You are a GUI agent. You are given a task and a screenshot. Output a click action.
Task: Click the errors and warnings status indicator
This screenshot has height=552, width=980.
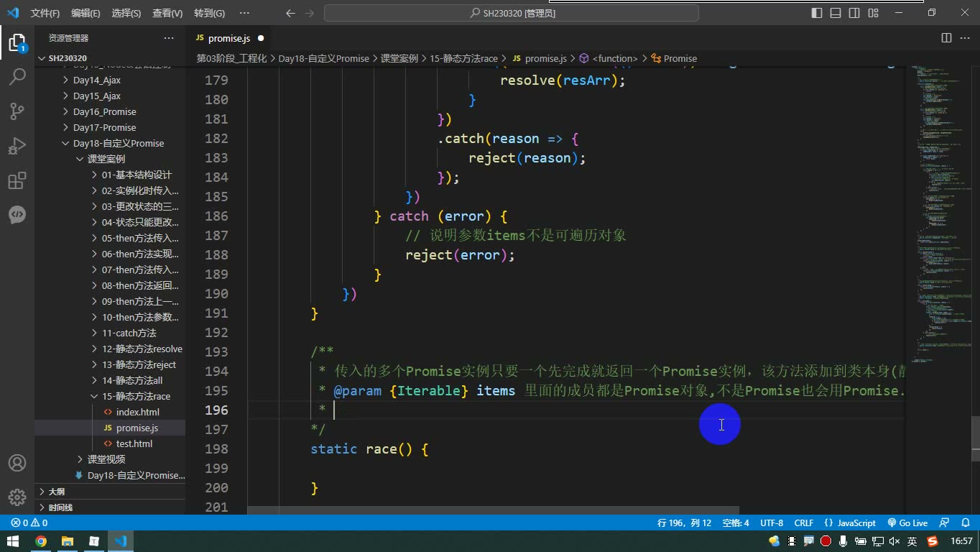tap(29, 523)
